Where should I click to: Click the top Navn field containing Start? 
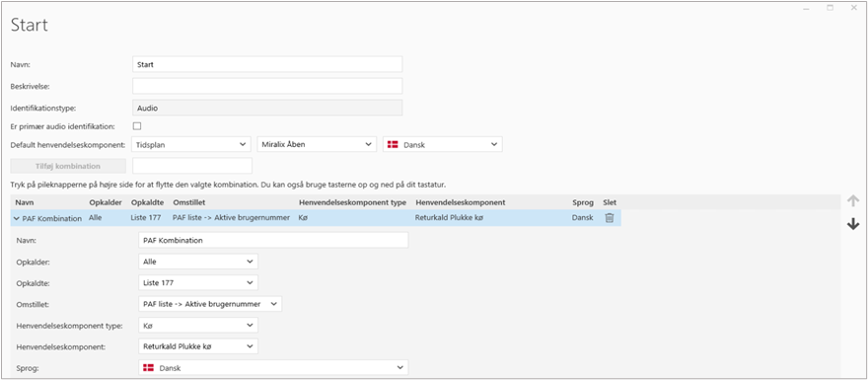(x=267, y=64)
